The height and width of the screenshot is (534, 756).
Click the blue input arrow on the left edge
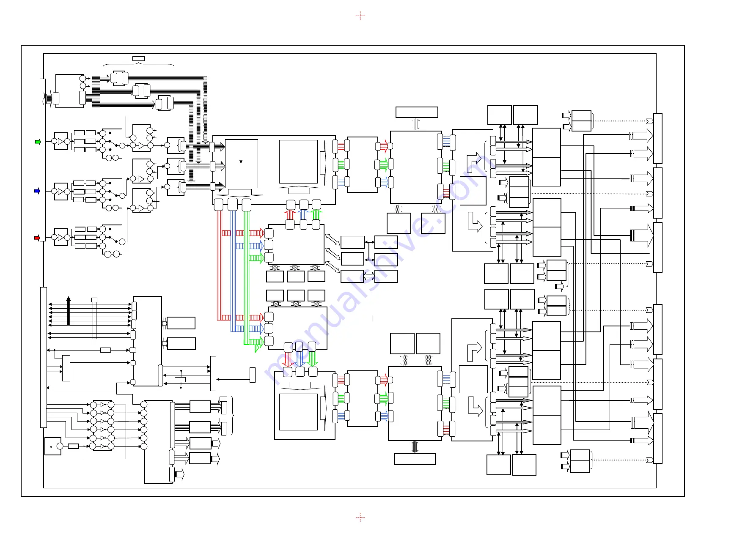coord(37,191)
